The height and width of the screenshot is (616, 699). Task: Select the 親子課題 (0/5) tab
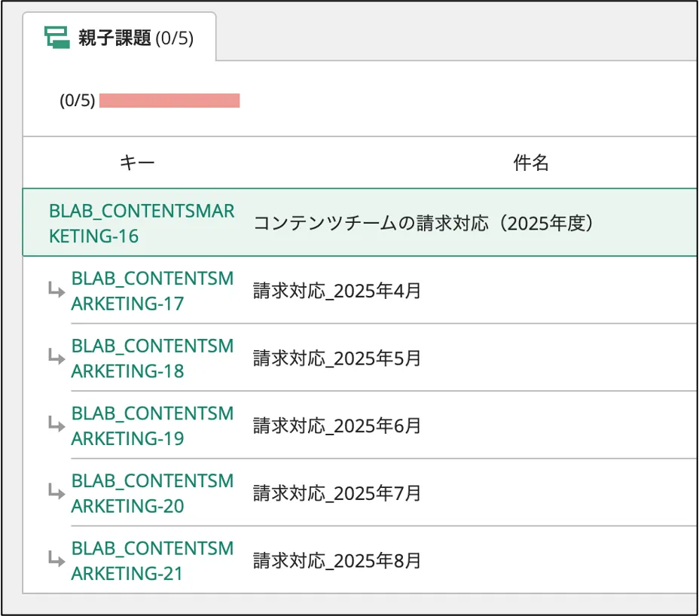120,38
